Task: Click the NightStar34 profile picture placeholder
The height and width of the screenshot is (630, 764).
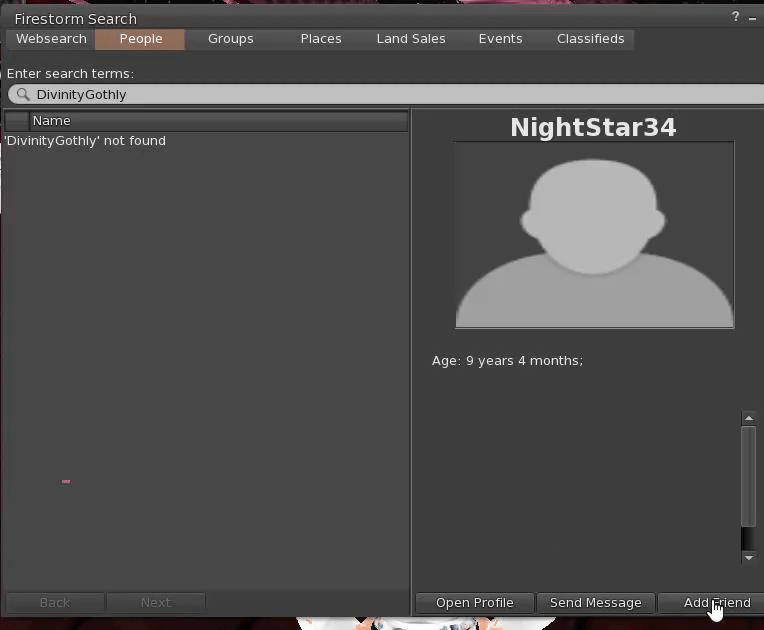Action: click(x=594, y=235)
